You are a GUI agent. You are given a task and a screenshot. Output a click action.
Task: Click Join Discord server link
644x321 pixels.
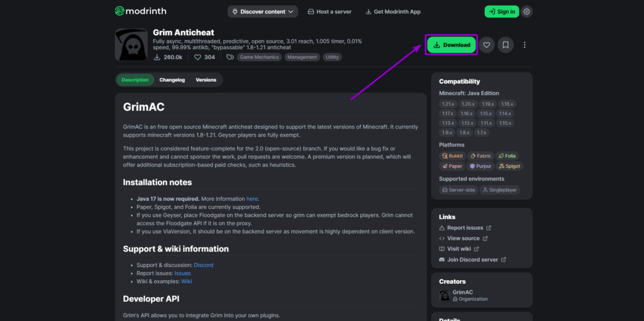click(x=472, y=259)
